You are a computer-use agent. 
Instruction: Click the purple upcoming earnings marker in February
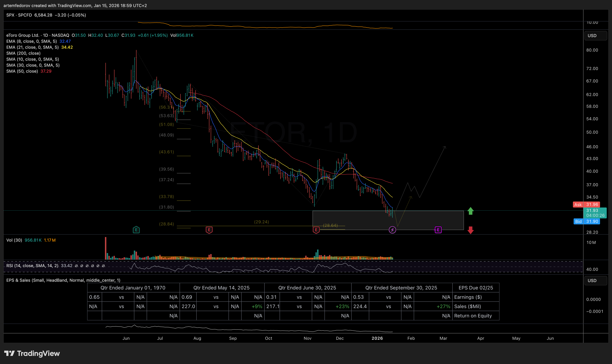coord(438,230)
